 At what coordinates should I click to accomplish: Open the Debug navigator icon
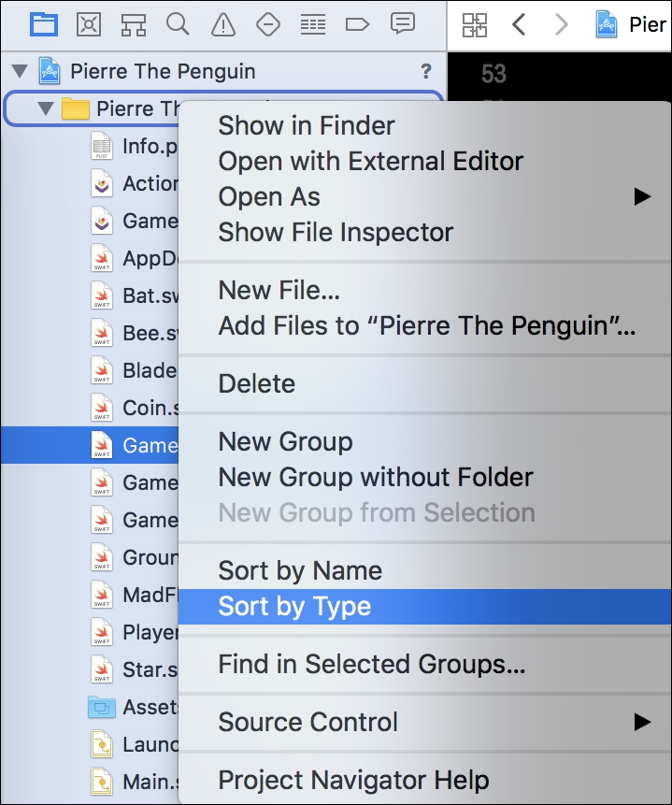(x=312, y=25)
